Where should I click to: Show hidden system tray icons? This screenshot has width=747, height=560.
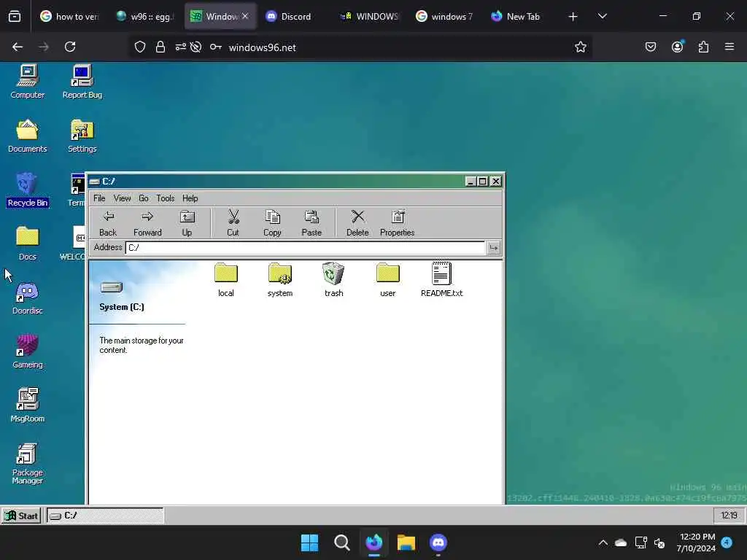coord(603,542)
